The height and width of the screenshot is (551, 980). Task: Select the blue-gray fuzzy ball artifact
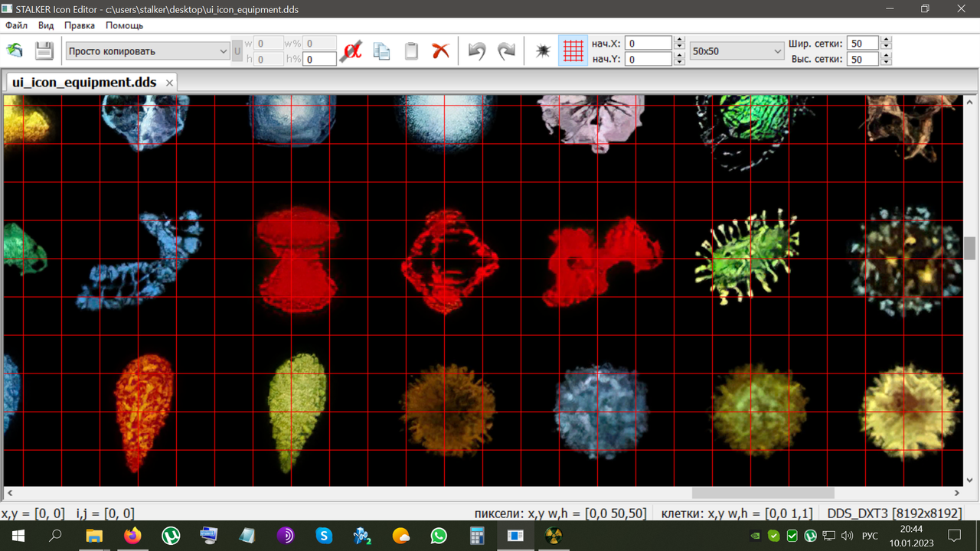(x=601, y=411)
